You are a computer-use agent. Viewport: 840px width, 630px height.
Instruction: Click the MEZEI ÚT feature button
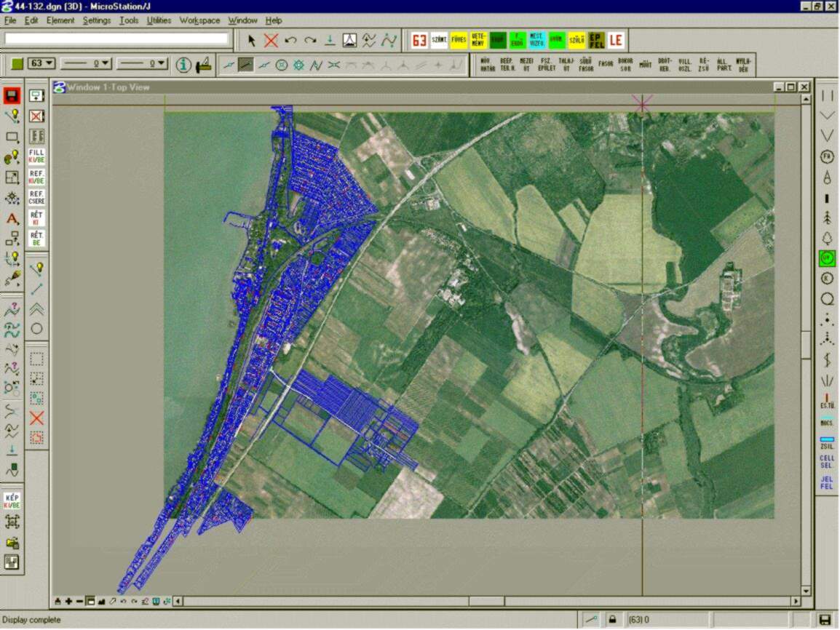point(526,65)
